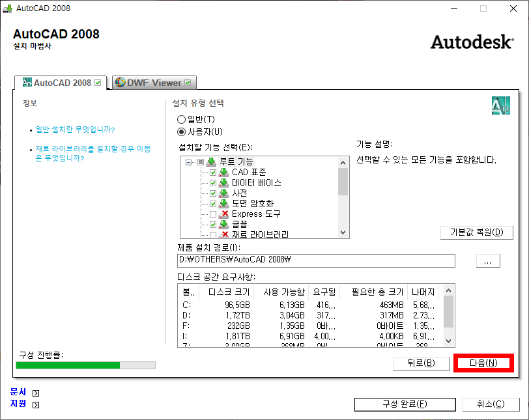Toggle the AutoCAD 2008 tab checkbox
The width and height of the screenshot is (529, 420).
(x=98, y=83)
